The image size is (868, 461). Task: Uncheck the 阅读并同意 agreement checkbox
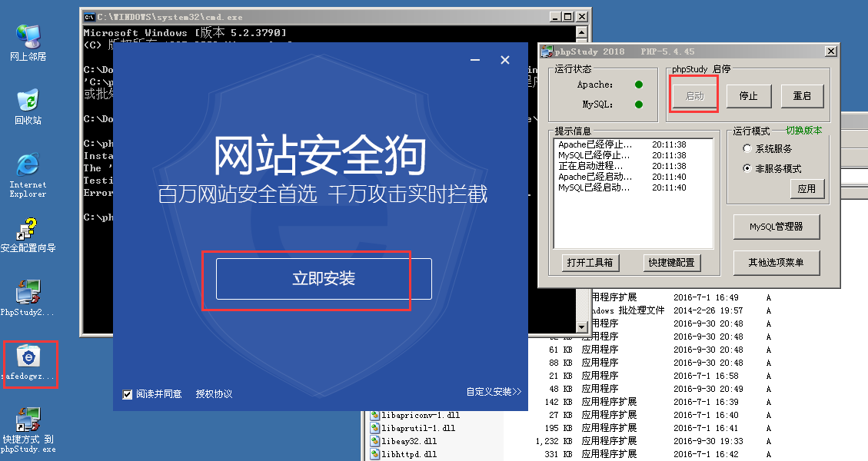(128, 394)
